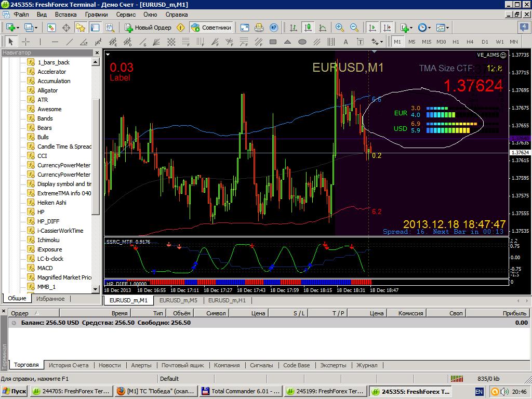Open the Вставка menu
The image size is (532, 399).
66,15
